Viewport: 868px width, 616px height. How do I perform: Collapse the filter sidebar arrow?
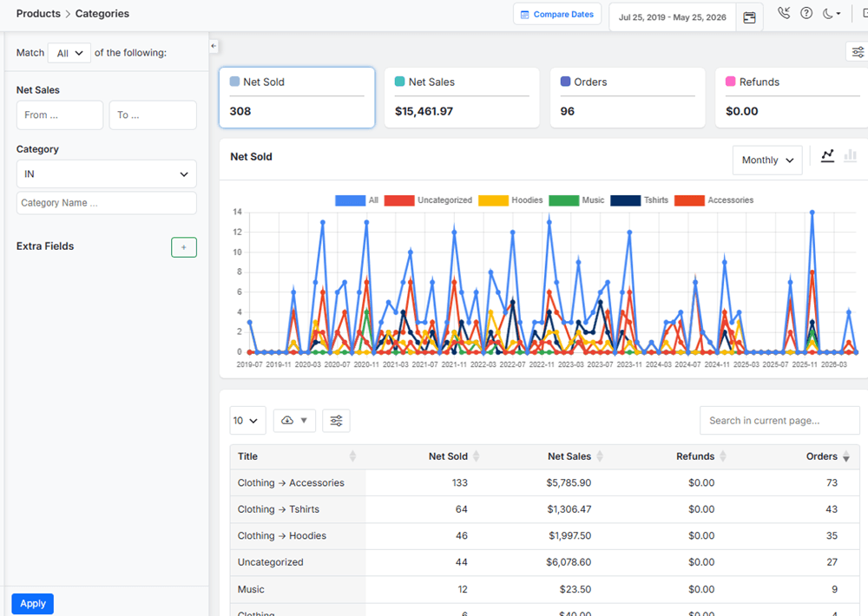pyautogui.click(x=214, y=47)
